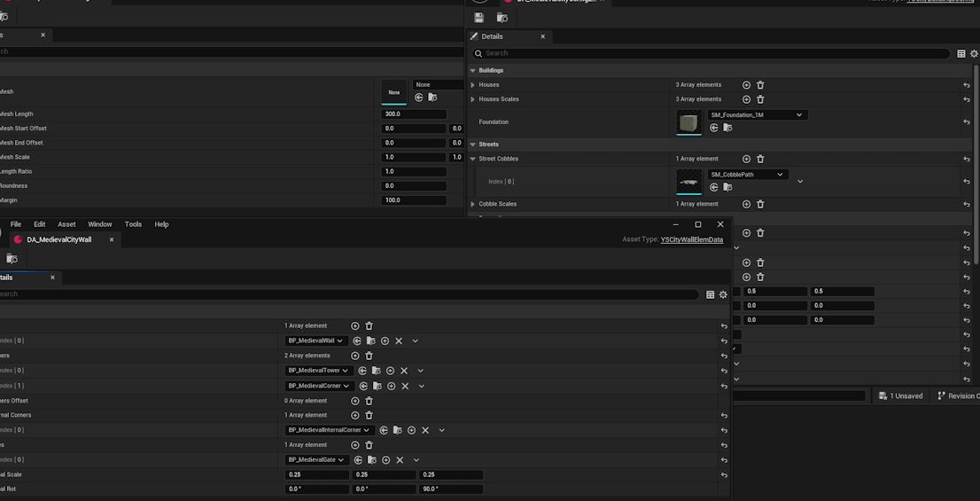Viewport: 980px width, 501px height.
Task: Delete all elements of the Street Cobbles array
Action: point(760,159)
